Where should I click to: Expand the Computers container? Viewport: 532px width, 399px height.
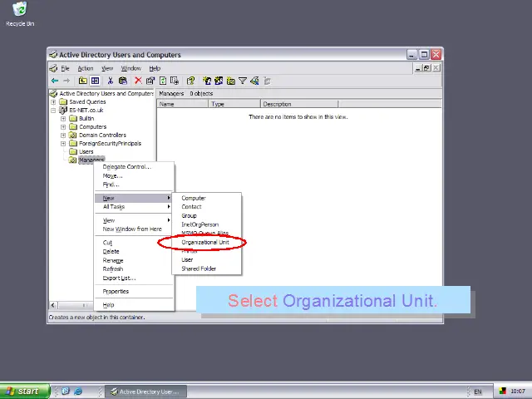63,127
